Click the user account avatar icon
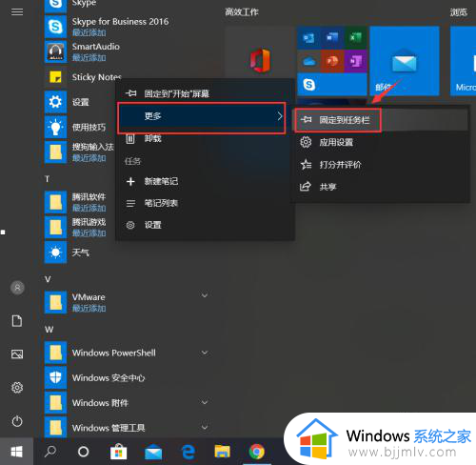The width and height of the screenshot is (476, 465). (17, 288)
